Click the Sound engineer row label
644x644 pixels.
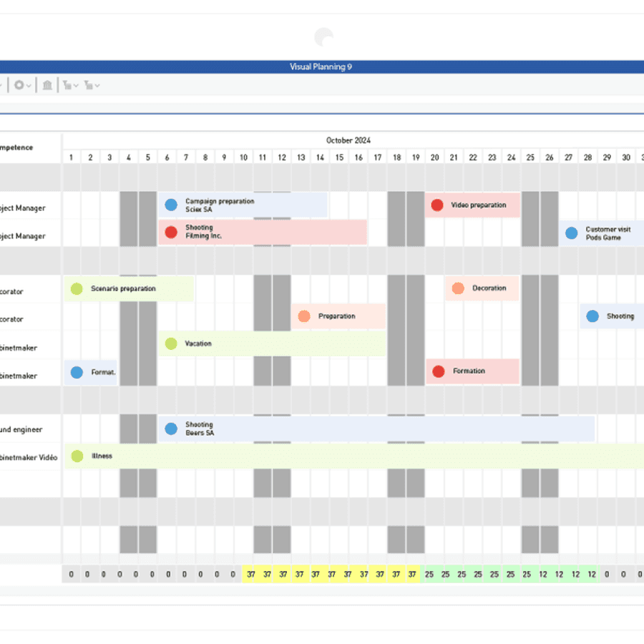click(x=23, y=429)
